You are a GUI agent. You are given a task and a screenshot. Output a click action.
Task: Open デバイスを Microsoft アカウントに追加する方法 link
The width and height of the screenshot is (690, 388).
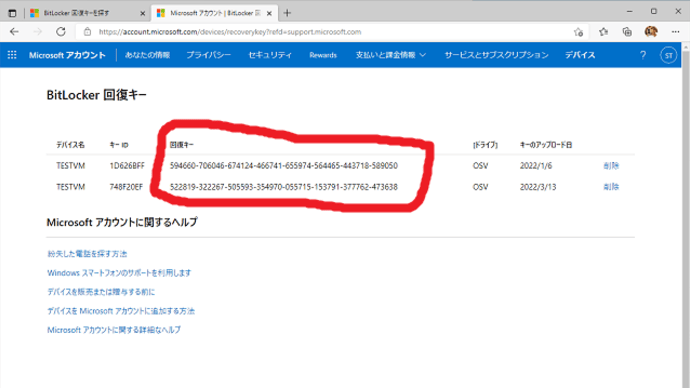[x=121, y=311]
